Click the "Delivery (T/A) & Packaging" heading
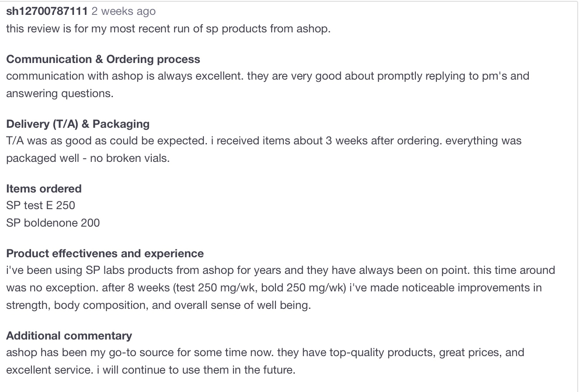Screen dimensions: 579x392 tap(78, 124)
